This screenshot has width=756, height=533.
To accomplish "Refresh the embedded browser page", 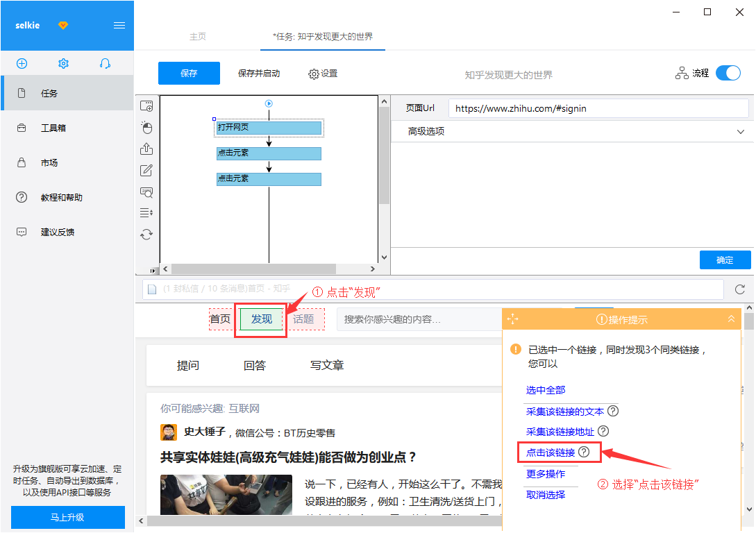I will (740, 289).
